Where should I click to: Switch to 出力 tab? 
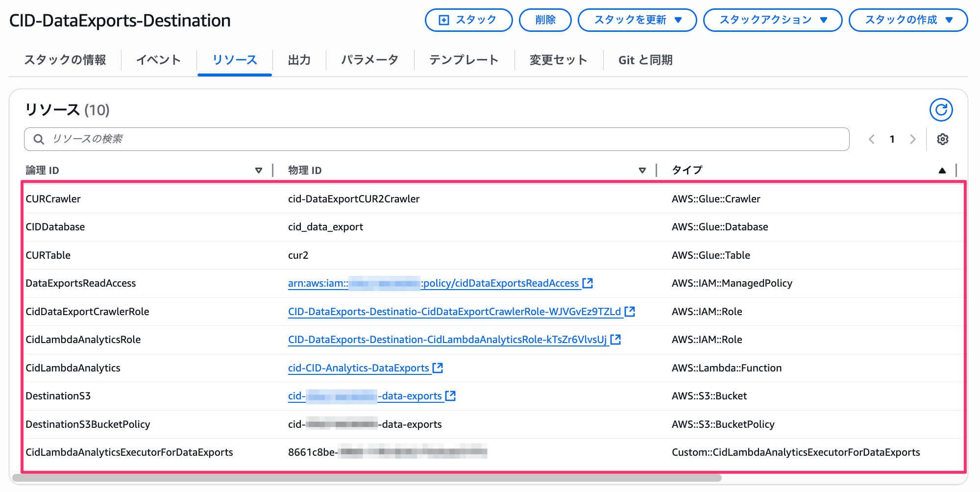coord(299,60)
